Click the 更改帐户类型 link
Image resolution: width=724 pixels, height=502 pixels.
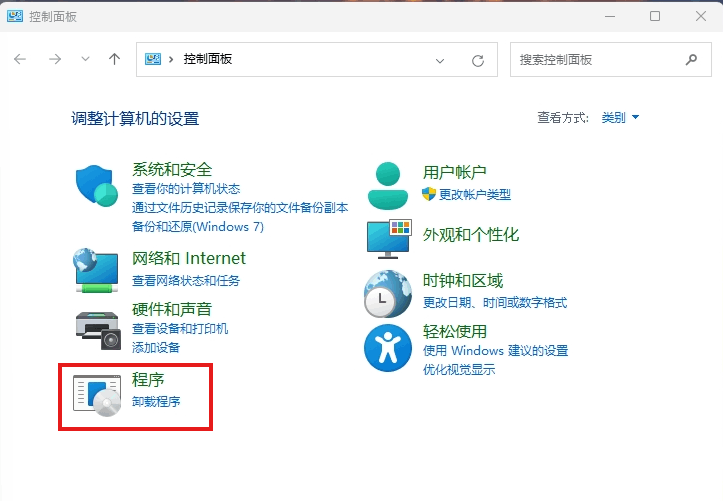point(475,194)
